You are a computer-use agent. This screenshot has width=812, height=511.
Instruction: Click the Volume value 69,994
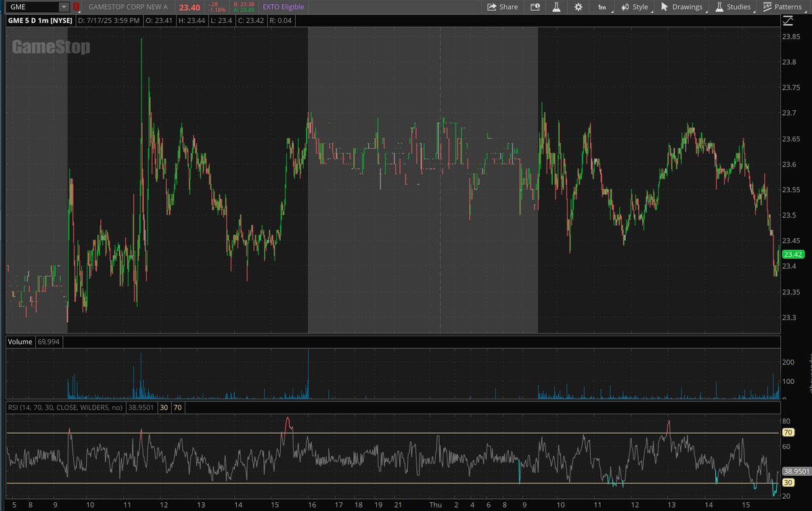point(47,342)
